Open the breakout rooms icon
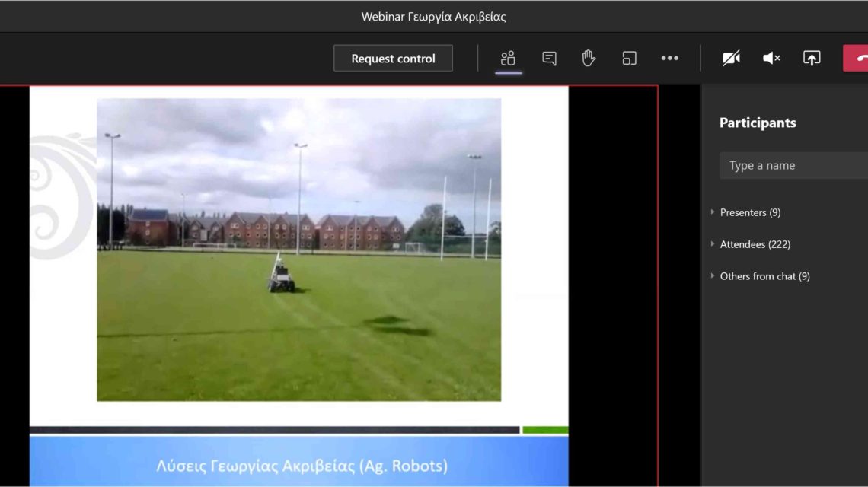This screenshot has height=487, width=868. 629,59
